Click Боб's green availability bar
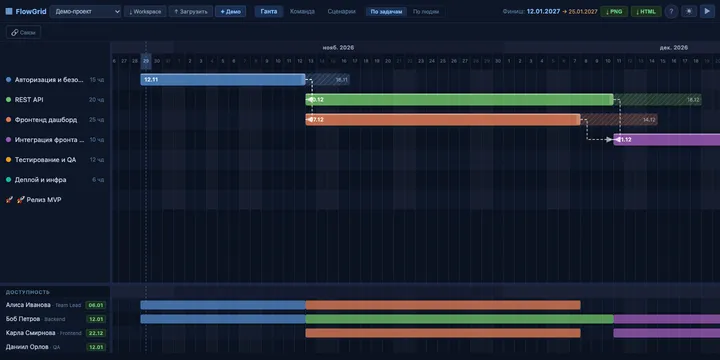The height and width of the screenshot is (360, 720). pos(459,319)
